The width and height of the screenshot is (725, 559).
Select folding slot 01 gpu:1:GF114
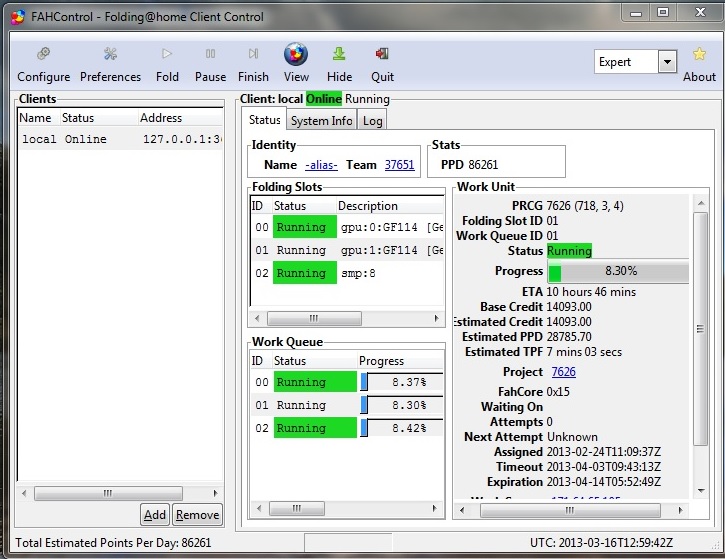pos(347,250)
